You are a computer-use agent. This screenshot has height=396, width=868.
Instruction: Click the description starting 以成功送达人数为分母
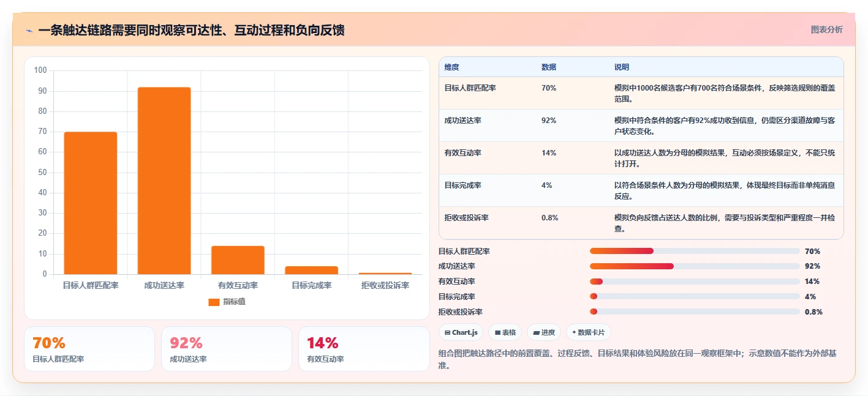[x=725, y=158]
